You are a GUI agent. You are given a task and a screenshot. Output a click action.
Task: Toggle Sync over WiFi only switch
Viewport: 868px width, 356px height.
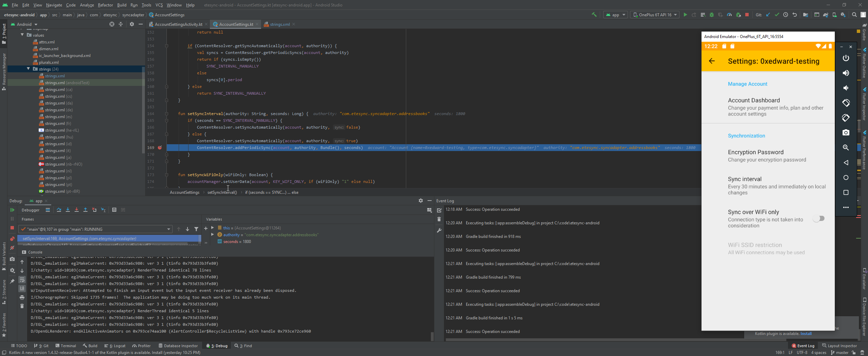(818, 219)
